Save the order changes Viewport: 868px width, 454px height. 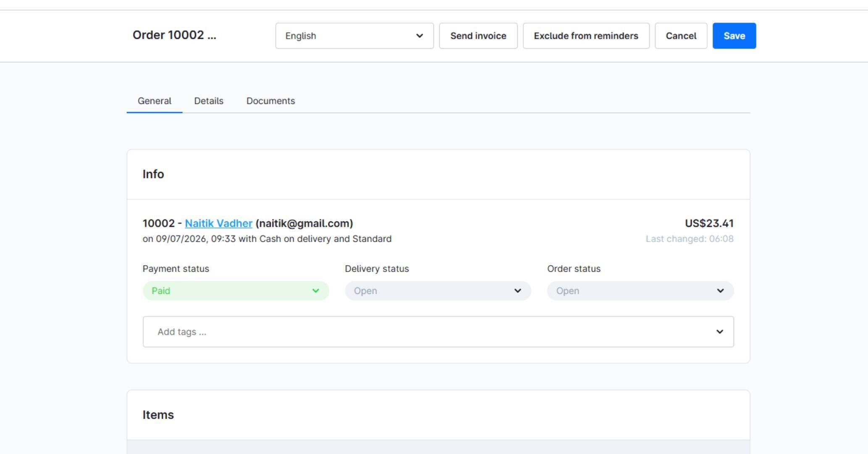[734, 36]
